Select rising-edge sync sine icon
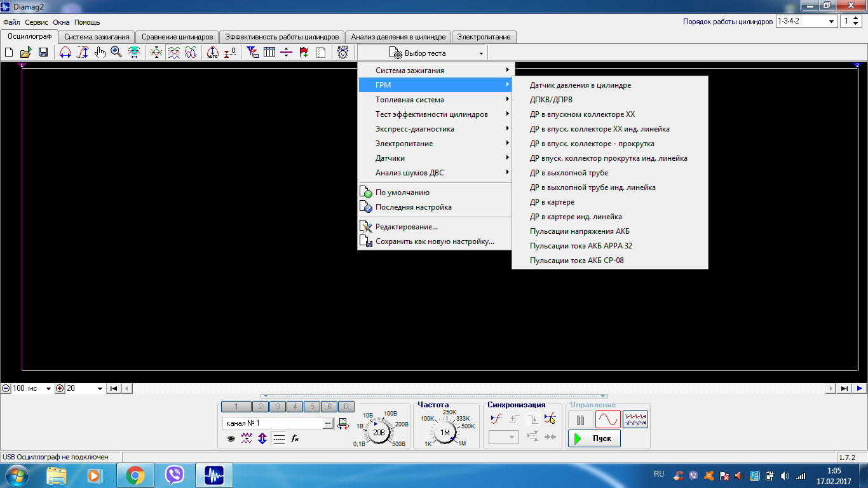This screenshot has width=868, height=488. tap(496, 419)
